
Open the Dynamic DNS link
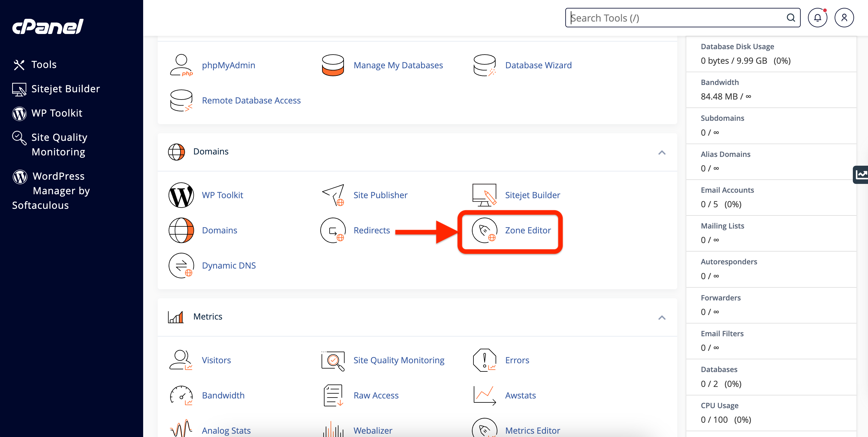click(229, 266)
